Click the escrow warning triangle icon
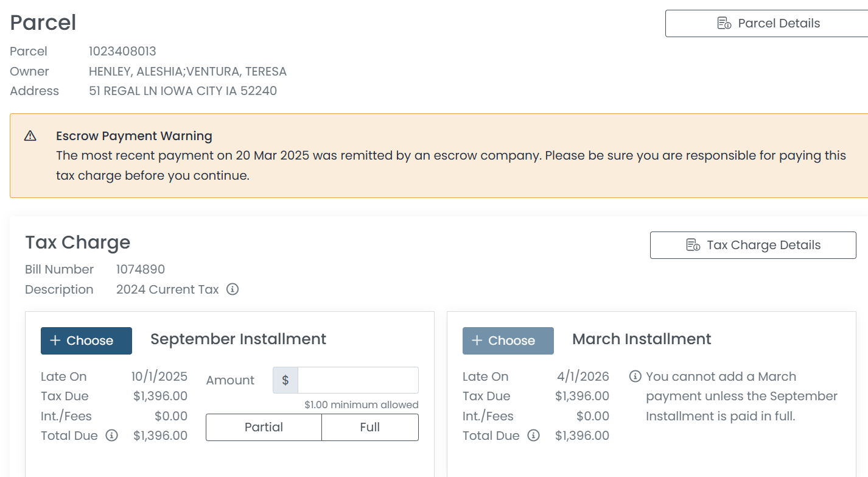 [x=30, y=136]
